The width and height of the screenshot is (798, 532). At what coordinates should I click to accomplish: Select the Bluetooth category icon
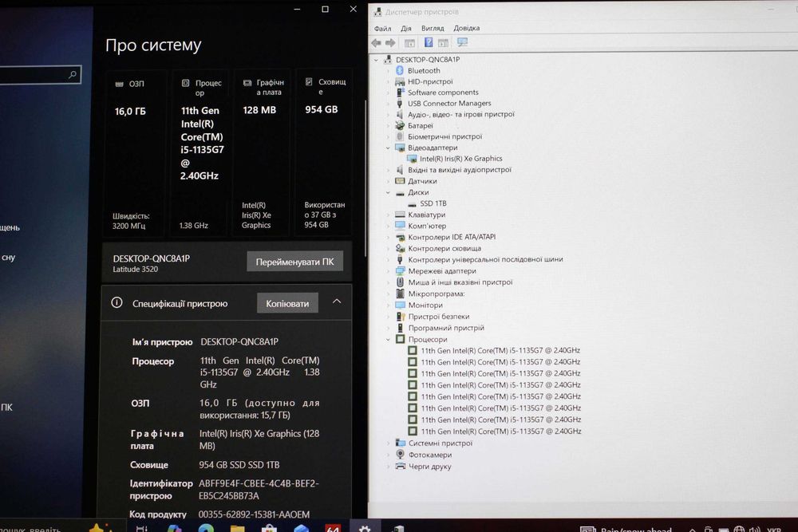click(400, 70)
